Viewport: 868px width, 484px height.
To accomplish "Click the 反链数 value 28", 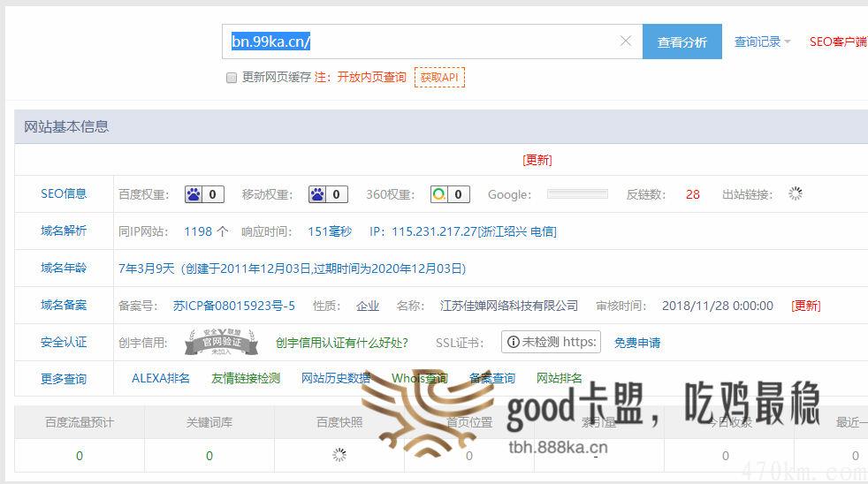I will point(692,194).
